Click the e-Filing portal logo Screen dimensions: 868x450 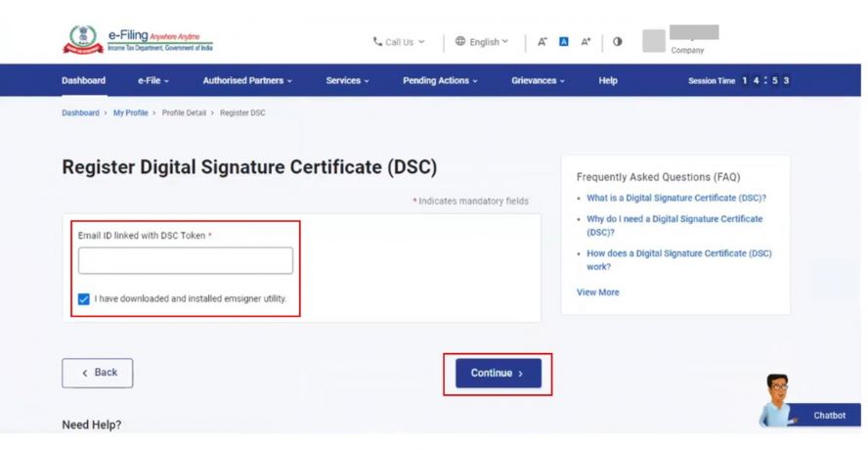pos(138,41)
